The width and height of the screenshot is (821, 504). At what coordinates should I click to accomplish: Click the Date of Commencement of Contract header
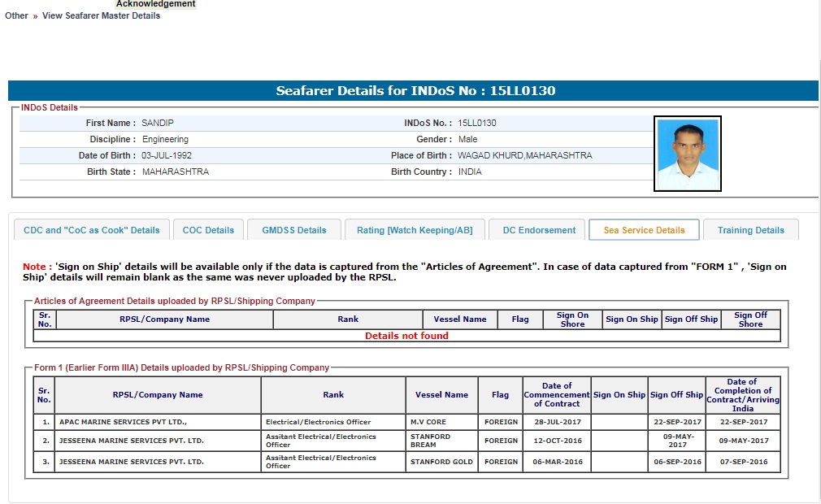click(556, 394)
